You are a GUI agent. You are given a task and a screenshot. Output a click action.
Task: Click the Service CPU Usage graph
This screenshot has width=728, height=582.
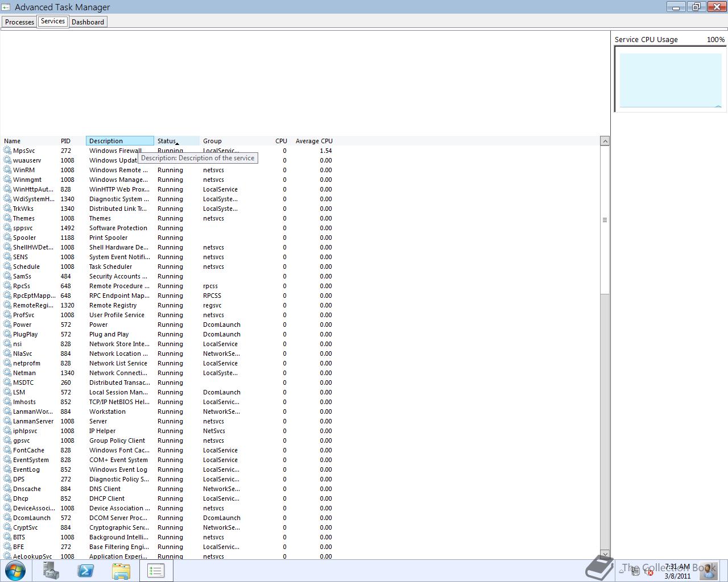670,79
